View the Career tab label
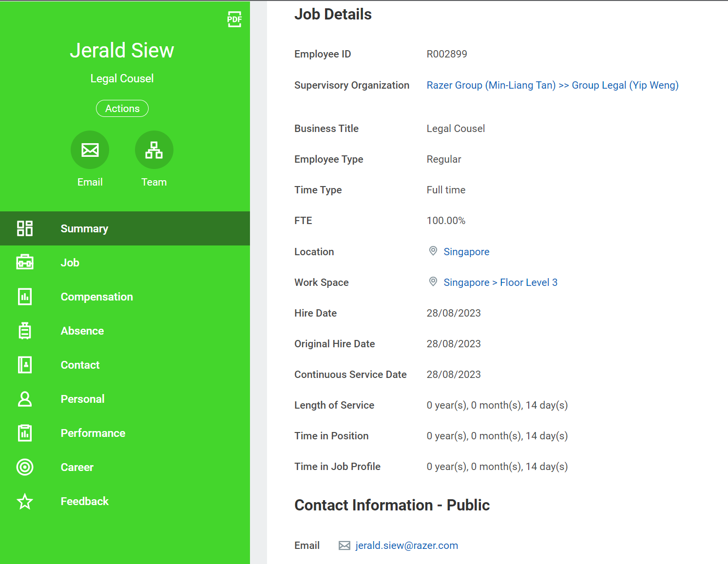Image resolution: width=728 pixels, height=564 pixels. [77, 467]
